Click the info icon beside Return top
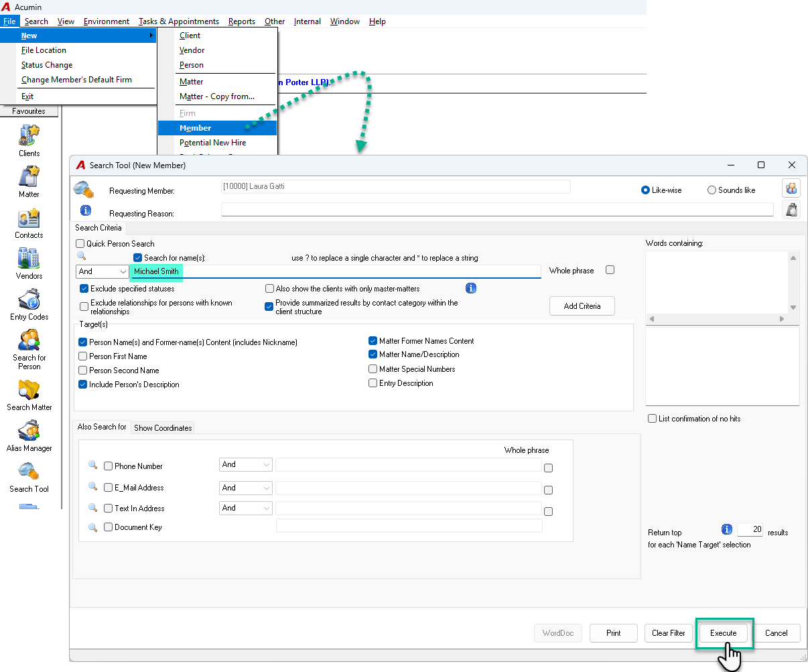The image size is (808, 672). 727,529
